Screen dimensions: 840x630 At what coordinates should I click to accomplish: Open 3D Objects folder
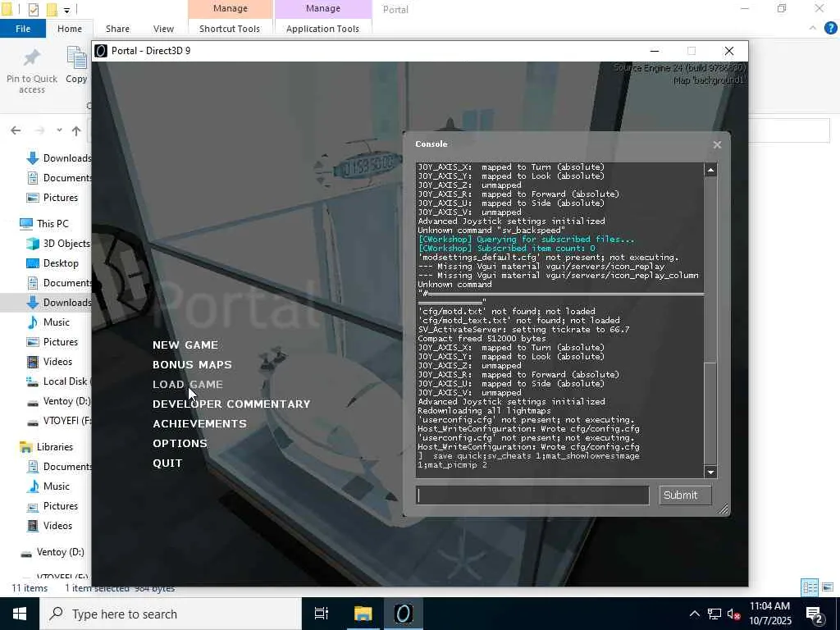click(x=59, y=243)
